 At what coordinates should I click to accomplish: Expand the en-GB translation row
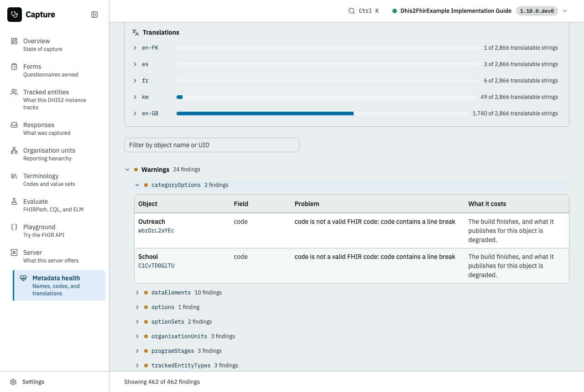pos(135,113)
